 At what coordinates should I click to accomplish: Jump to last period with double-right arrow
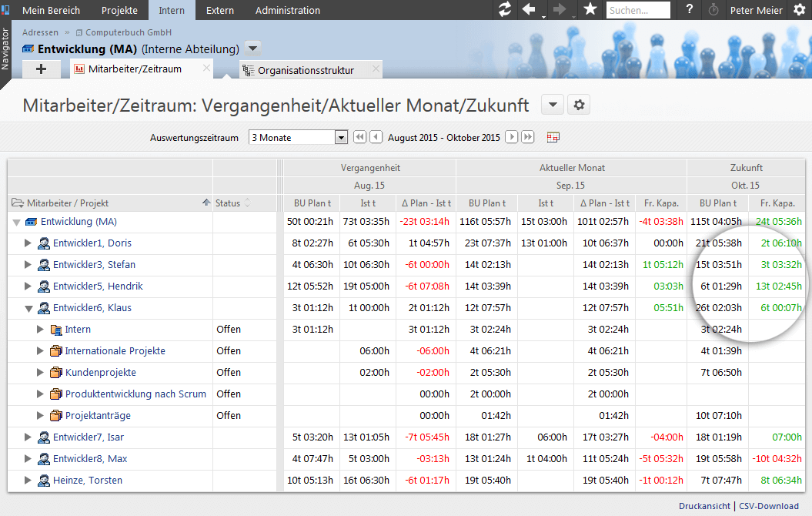click(x=528, y=137)
